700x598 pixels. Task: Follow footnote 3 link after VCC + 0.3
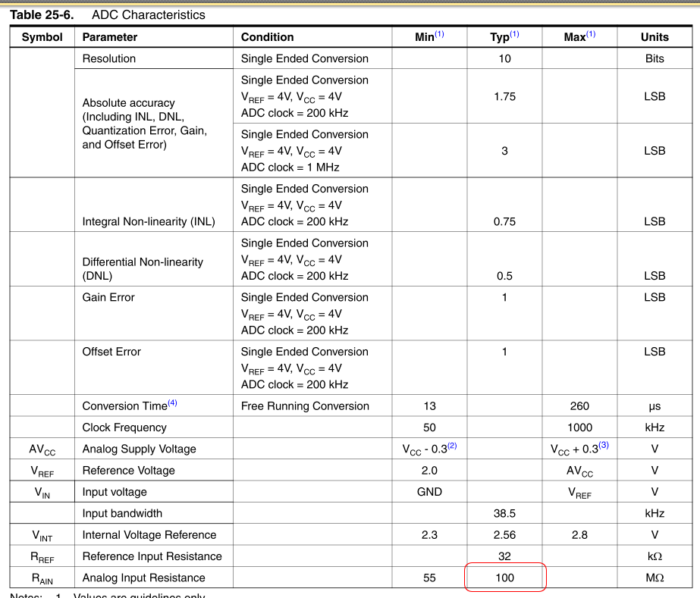point(604,446)
